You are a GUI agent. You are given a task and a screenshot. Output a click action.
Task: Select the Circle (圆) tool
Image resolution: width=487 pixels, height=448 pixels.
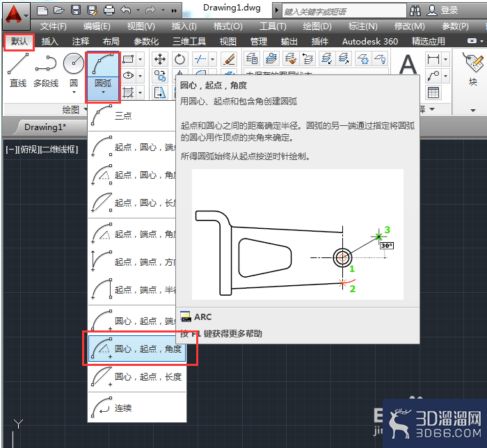click(x=74, y=70)
